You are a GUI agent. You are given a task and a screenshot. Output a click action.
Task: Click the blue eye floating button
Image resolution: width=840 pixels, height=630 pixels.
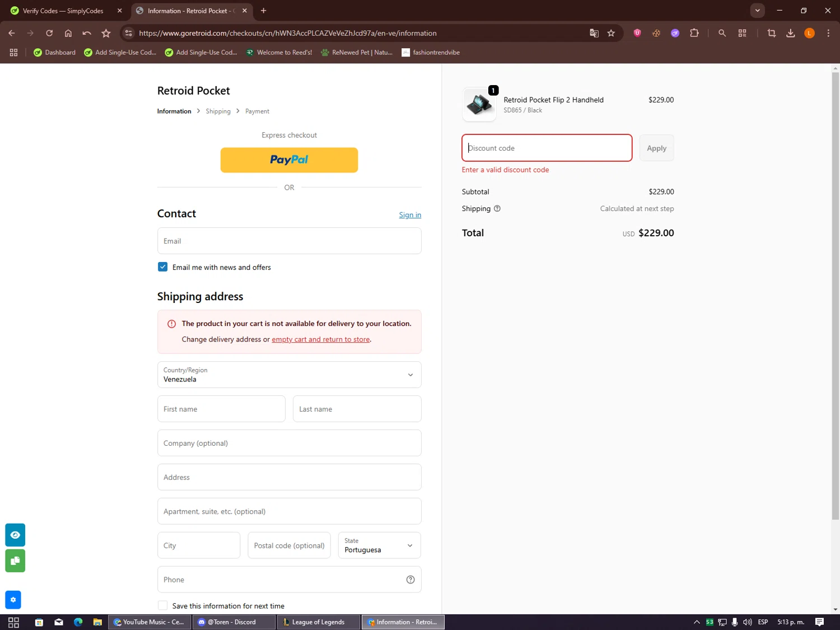point(15,535)
